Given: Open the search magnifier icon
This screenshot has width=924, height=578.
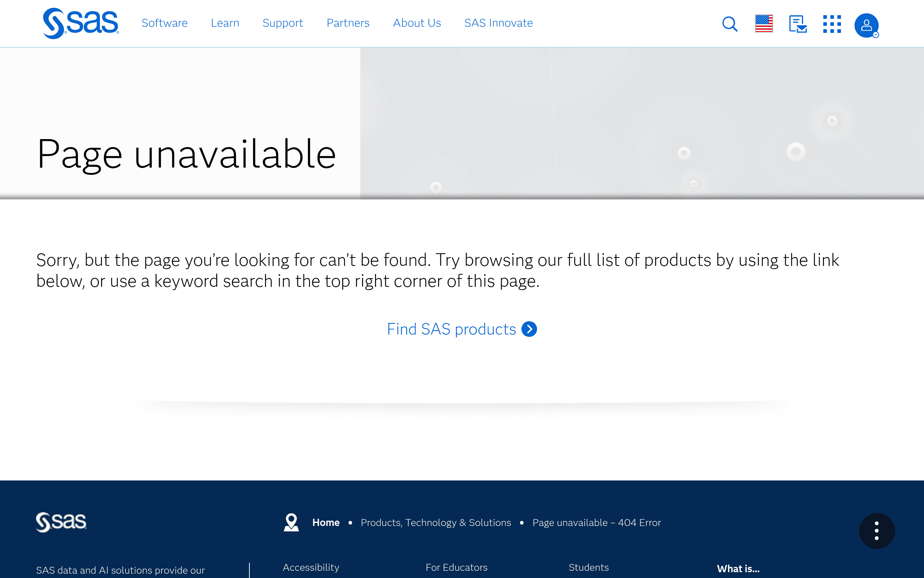Looking at the screenshot, I should tap(730, 24).
